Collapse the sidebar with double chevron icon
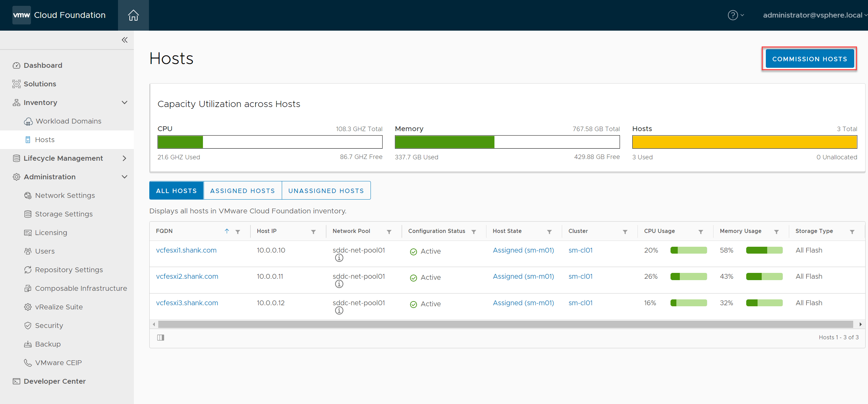 tap(125, 40)
